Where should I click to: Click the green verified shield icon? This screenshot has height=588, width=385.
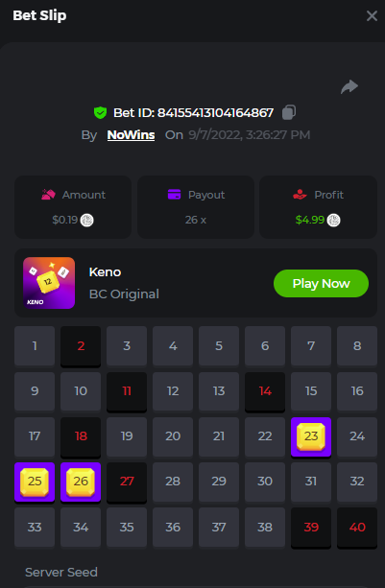pyautogui.click(x=100, y=112)
